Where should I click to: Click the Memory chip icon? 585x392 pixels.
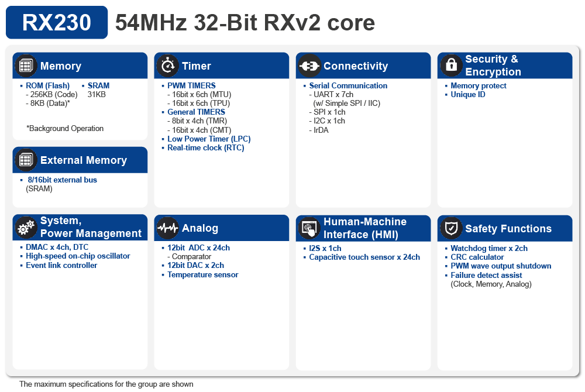coord(26,65)
